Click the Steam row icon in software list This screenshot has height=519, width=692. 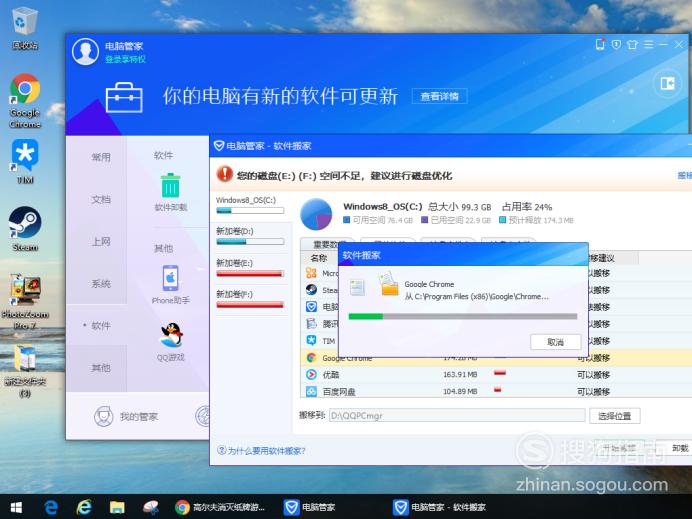pyautogui.click(x=311, y=290)
